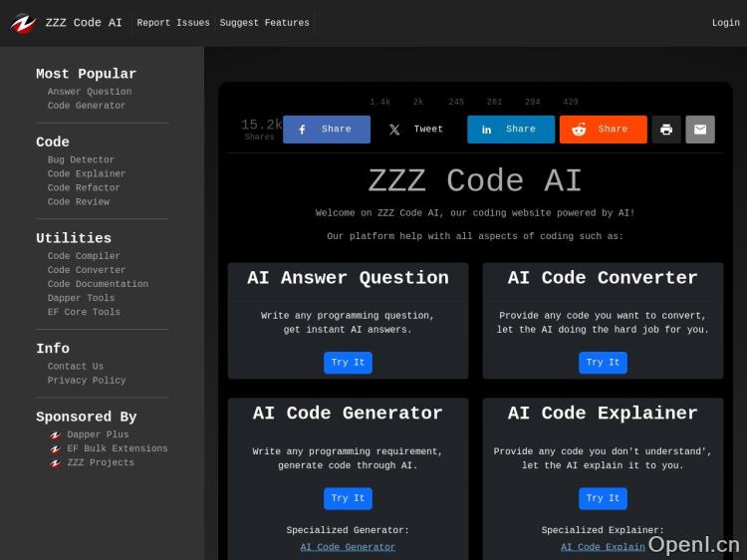Share the page on Reddit

point(603,130)
